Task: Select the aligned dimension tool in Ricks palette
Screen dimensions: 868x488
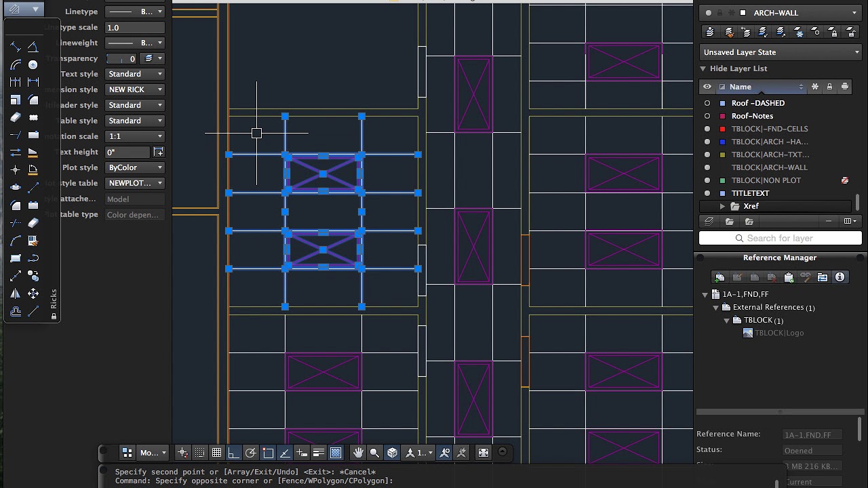Action: pos(16,47)
